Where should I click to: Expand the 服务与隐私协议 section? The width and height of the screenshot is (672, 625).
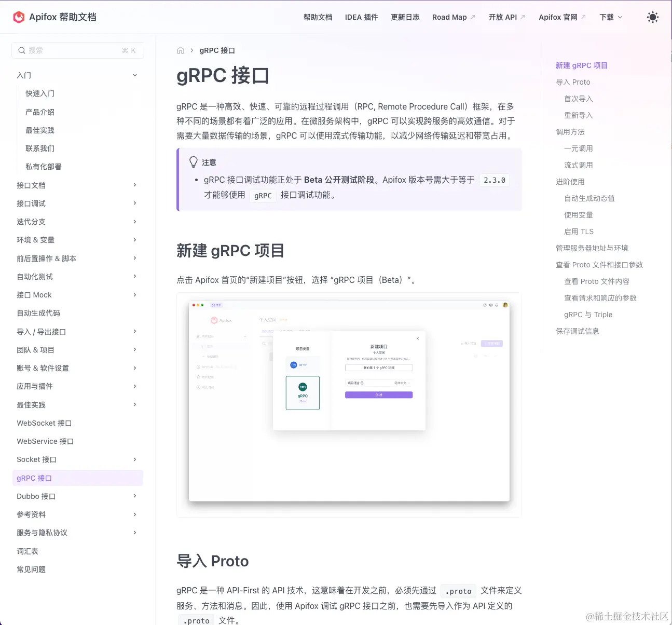pyautogui.click(x=78, y=533)
